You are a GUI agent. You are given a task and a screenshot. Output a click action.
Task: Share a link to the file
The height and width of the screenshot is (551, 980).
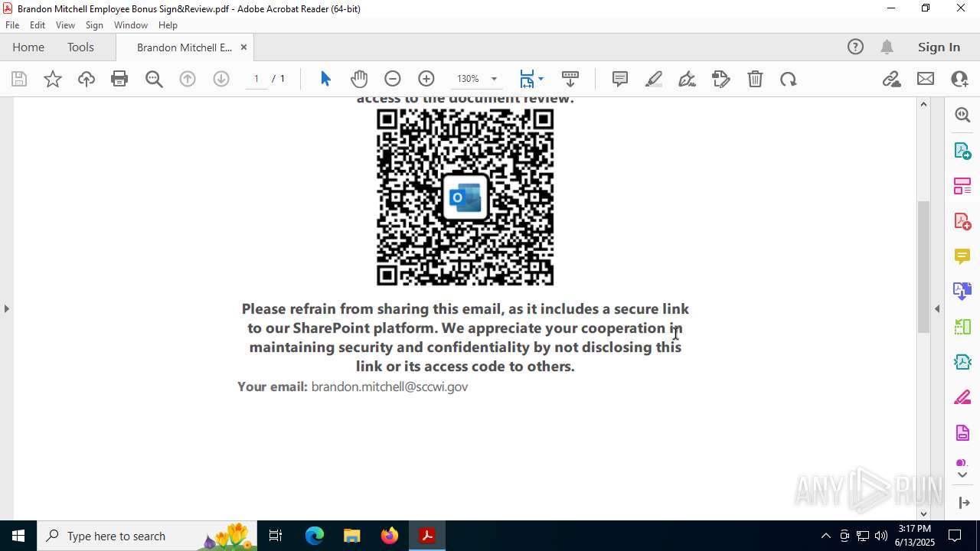(x=891, y=79)
